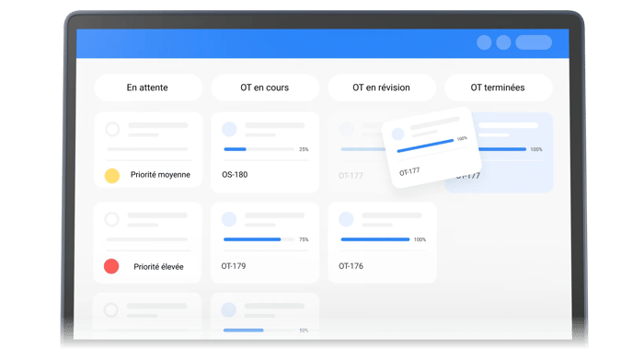
Task: Click the faded OT-177 label in révision column
Action: point(351,176)
